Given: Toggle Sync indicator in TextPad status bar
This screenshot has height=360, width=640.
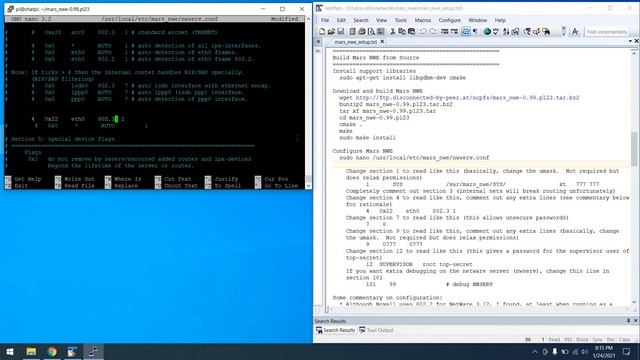Looking at the screenshot, I should 598,339.
